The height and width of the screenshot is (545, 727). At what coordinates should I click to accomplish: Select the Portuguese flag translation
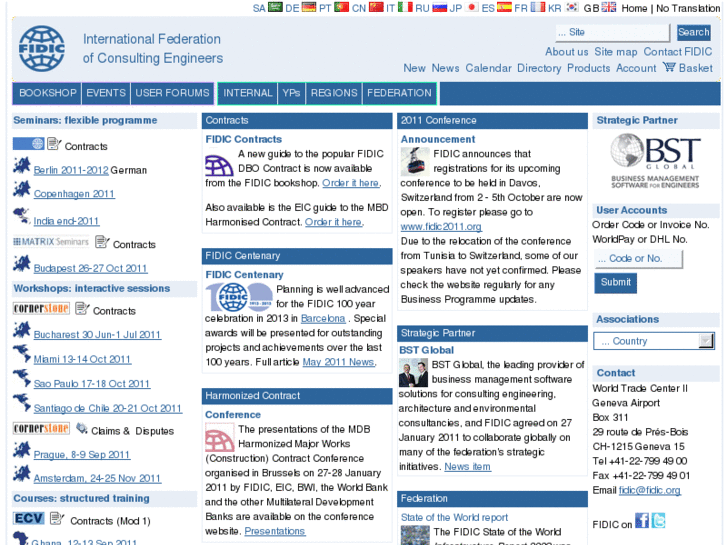342,7
